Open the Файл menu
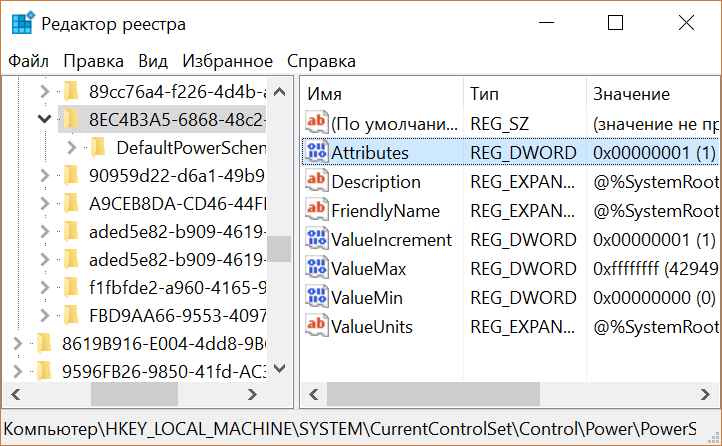Screen dimensions: 722x446 (28, 61)
